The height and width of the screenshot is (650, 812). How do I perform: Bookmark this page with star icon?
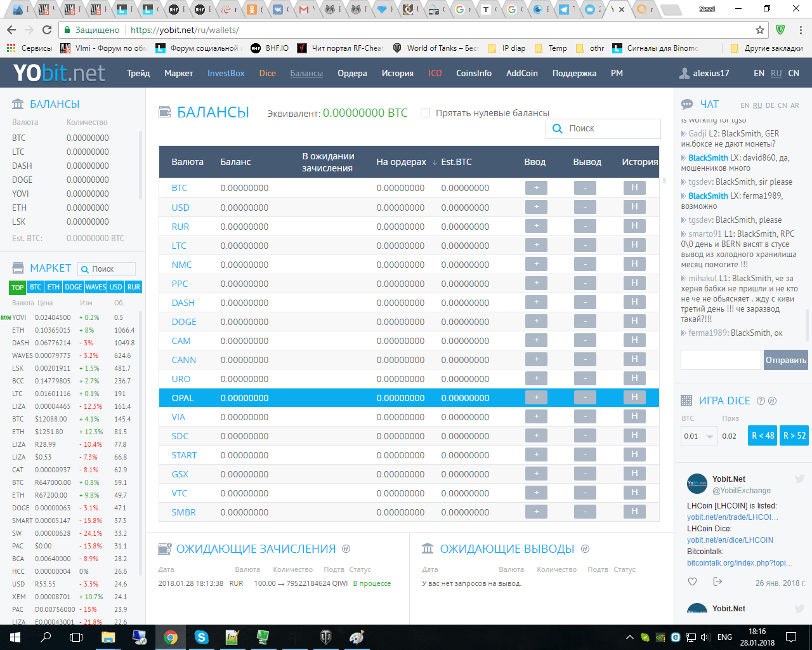click(x=760, y=30)
